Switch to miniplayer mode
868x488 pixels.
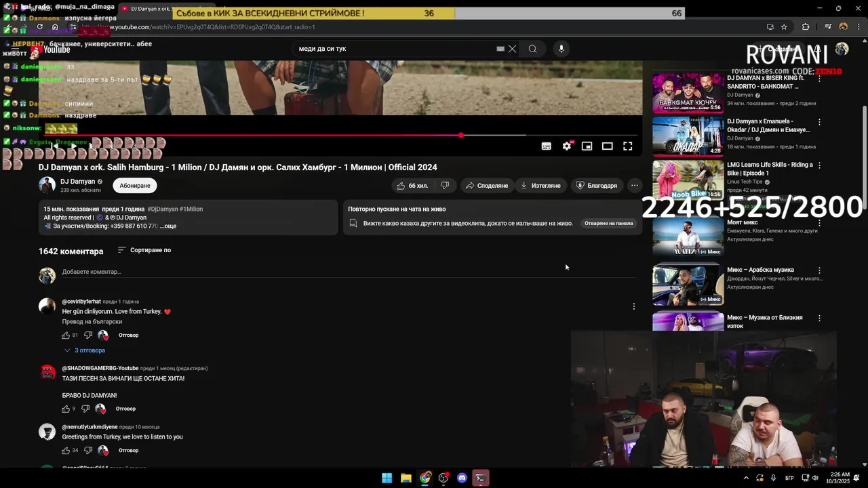coord(587,146)
